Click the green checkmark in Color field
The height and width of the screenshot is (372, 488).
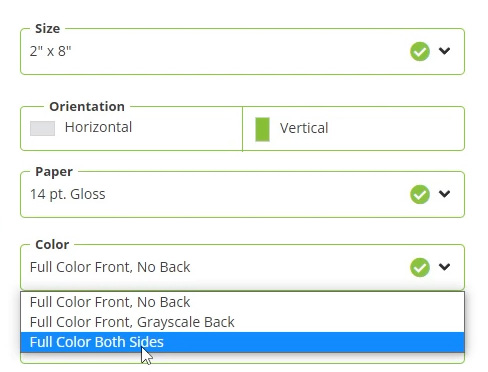pos(420,267)
